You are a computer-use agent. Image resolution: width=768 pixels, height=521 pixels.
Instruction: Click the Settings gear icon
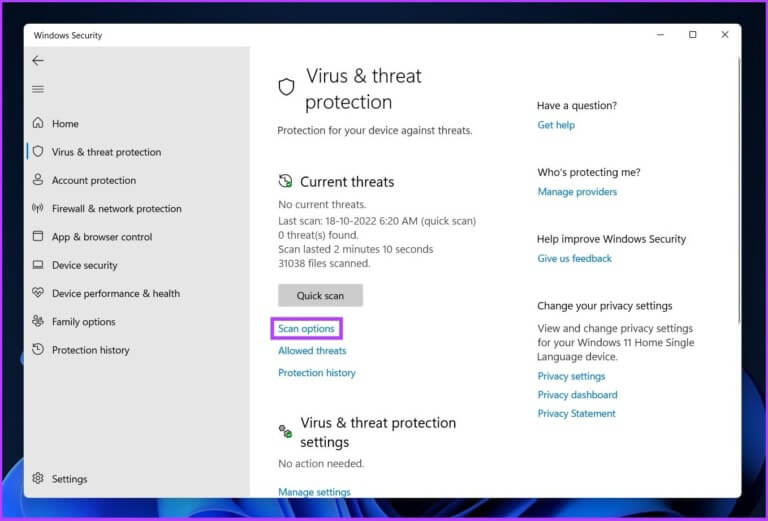click(38, 478)
